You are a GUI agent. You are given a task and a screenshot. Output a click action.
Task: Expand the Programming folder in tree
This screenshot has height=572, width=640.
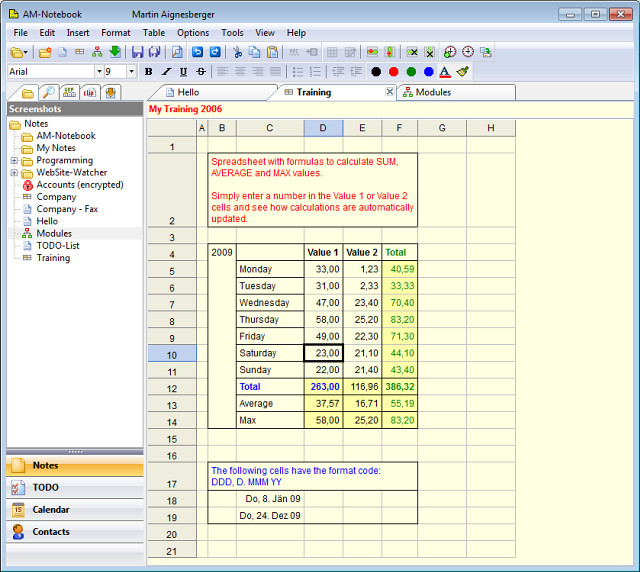tap(14, 161)
